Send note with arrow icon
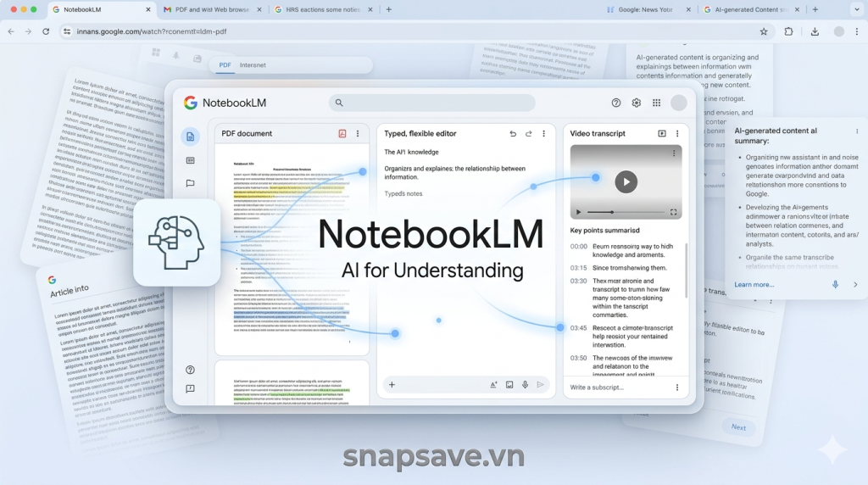Viewport: 868px width, 485px height. coord(540,385)
